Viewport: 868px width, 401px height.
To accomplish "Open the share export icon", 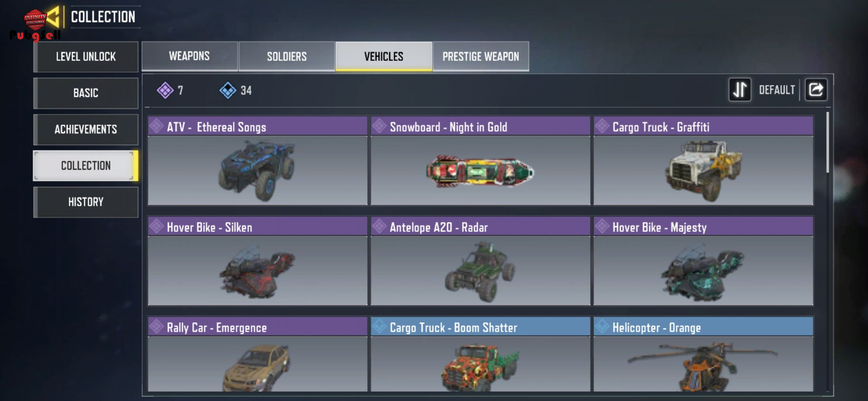I will pos(816,89).
